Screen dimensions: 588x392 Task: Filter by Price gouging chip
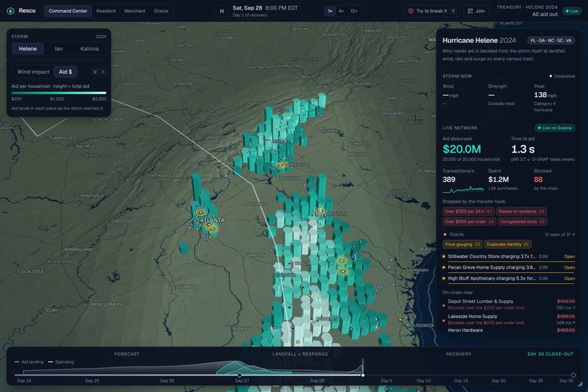coord(462,245)
